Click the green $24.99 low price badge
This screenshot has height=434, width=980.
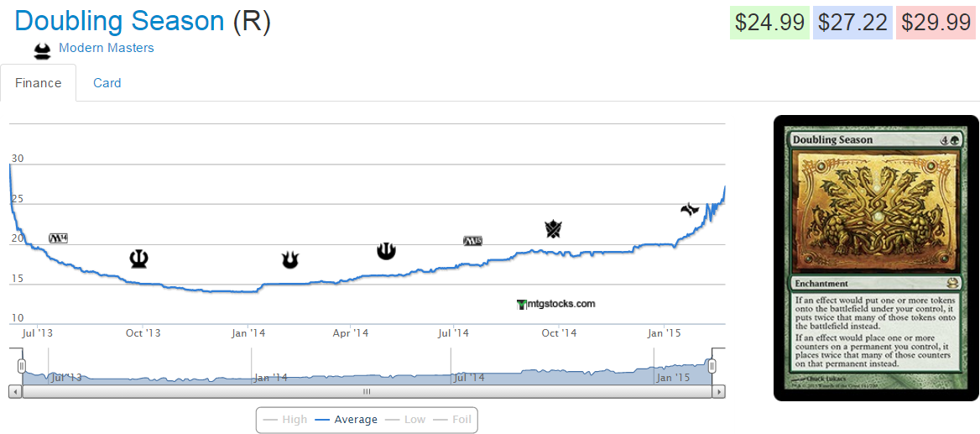(x=769, y=23)
